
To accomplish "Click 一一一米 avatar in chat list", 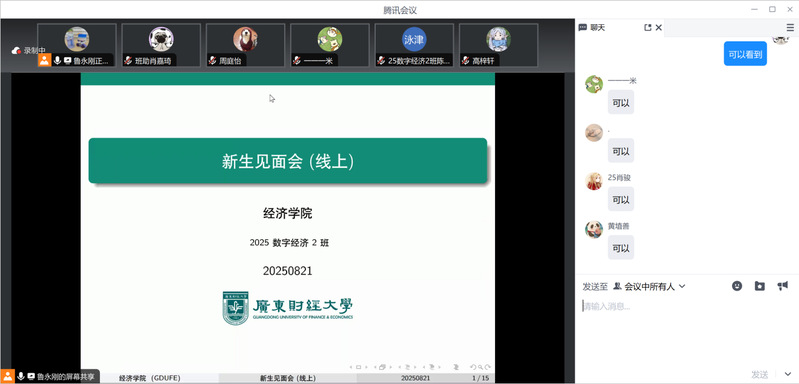I will coord(594,84).
